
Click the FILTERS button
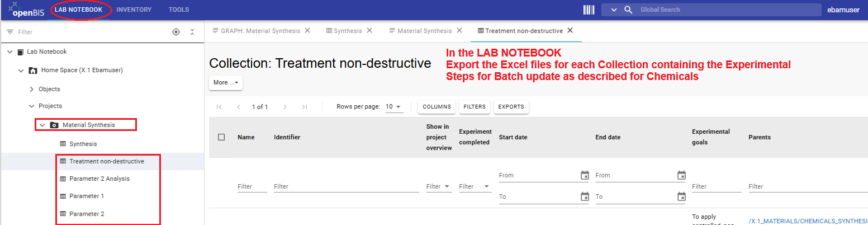474,107
